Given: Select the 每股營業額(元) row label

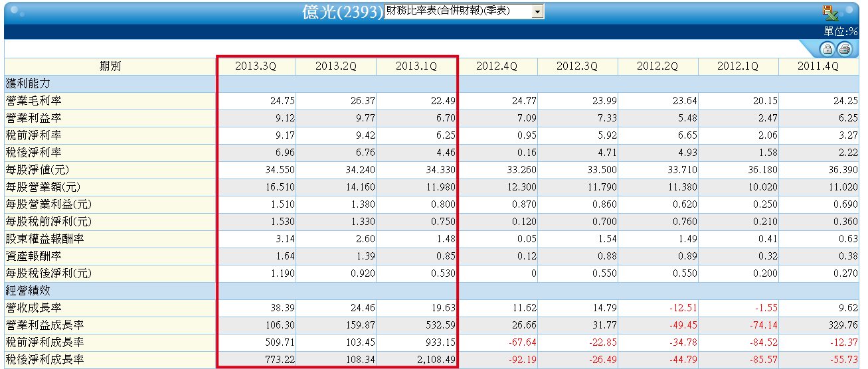Looking at the screenshot, I should pyautogui.click(x=42, y=187).
